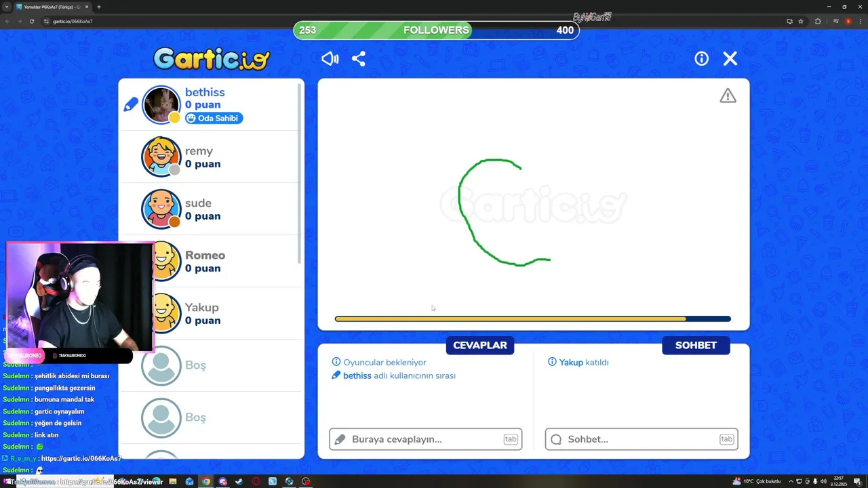Screen dimensions: 868x488
Task: Open the browser tab search dropdown
Action: pos(6,7)
